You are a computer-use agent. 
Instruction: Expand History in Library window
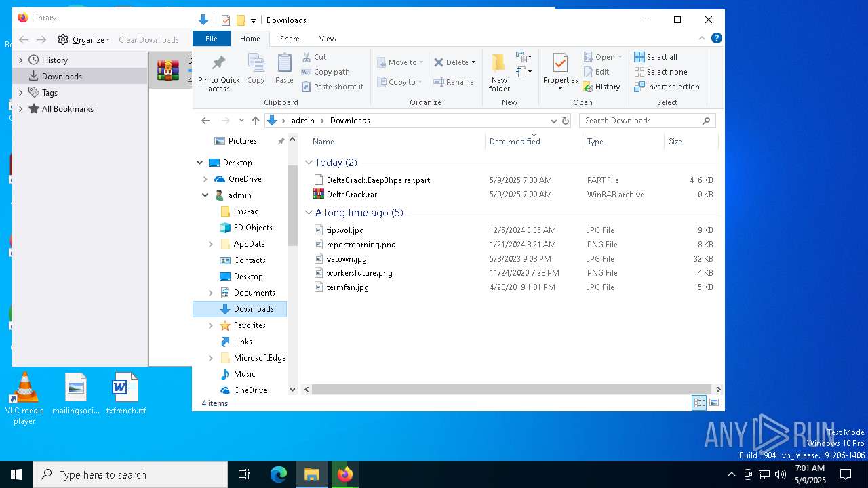tap(20, 60)
